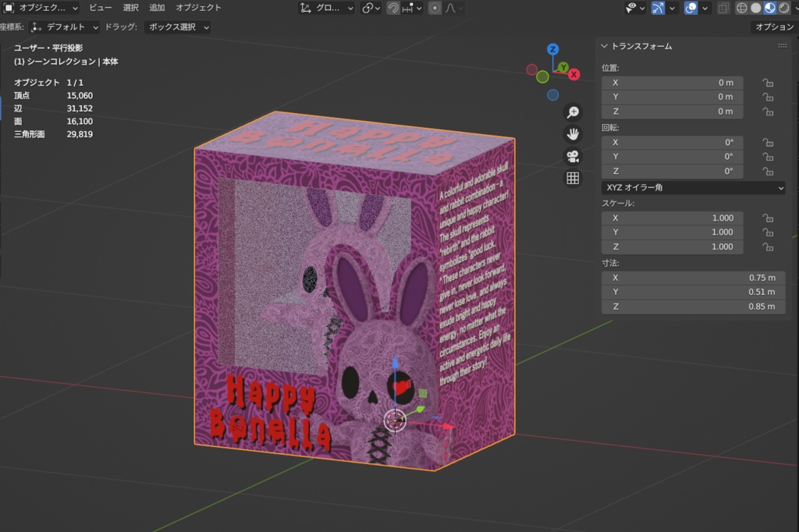Open the XYZ オイラー角 rotation mode dropdown
799x532 pixels.
tap(693, 188)
